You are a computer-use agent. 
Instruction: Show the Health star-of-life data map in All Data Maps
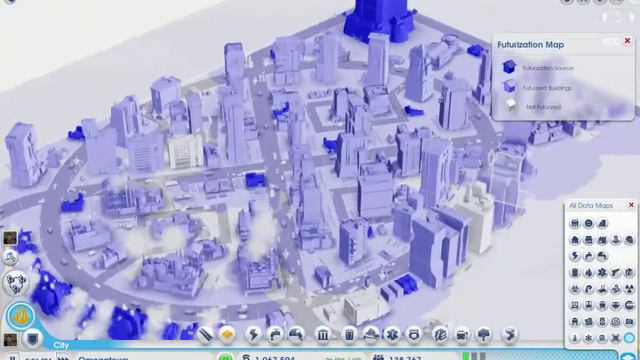tap(602, 272)
